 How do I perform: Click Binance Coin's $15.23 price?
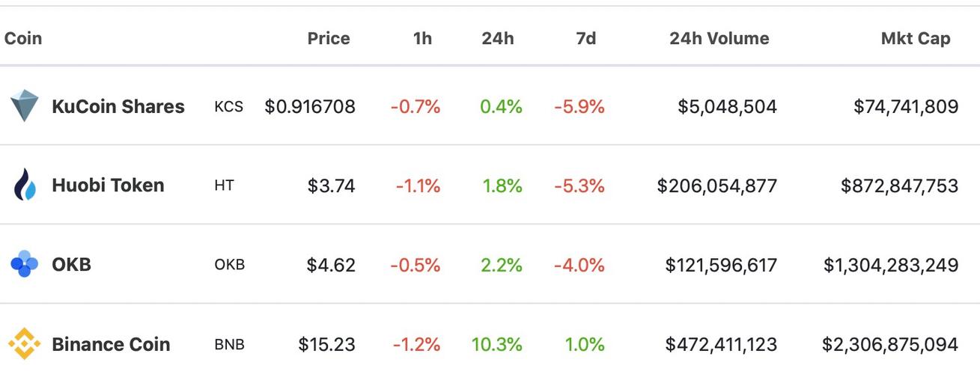[x=327, y=344]
